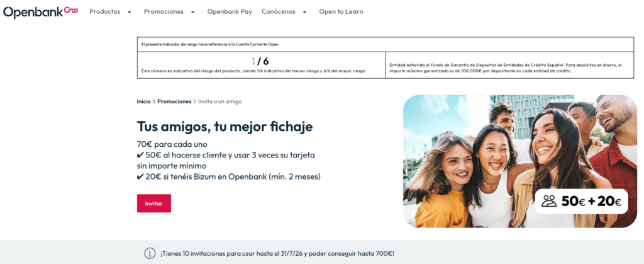Open the Promociones menu
Viewport: 644px width, 264px height.
coord(164,12)
